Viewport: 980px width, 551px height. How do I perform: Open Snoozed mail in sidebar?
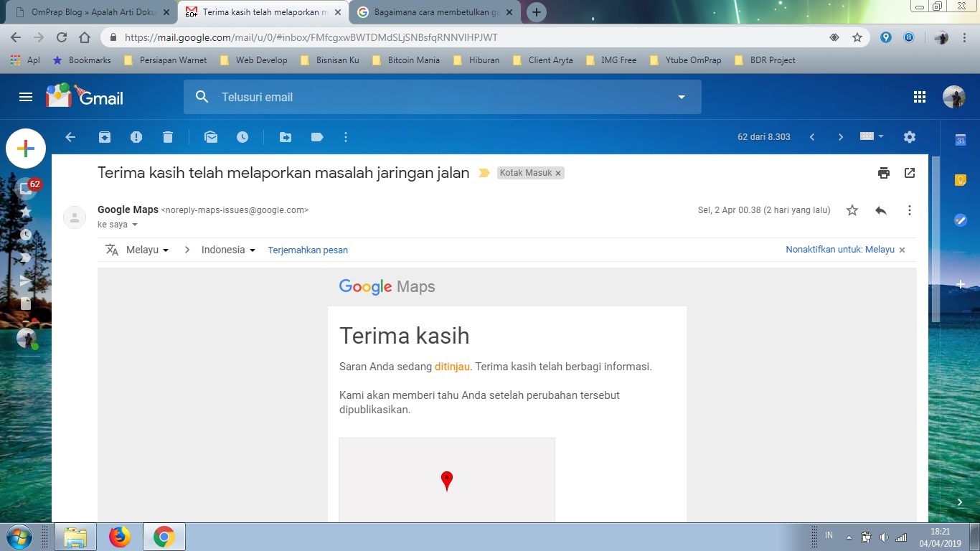click(x=26, y=235)
